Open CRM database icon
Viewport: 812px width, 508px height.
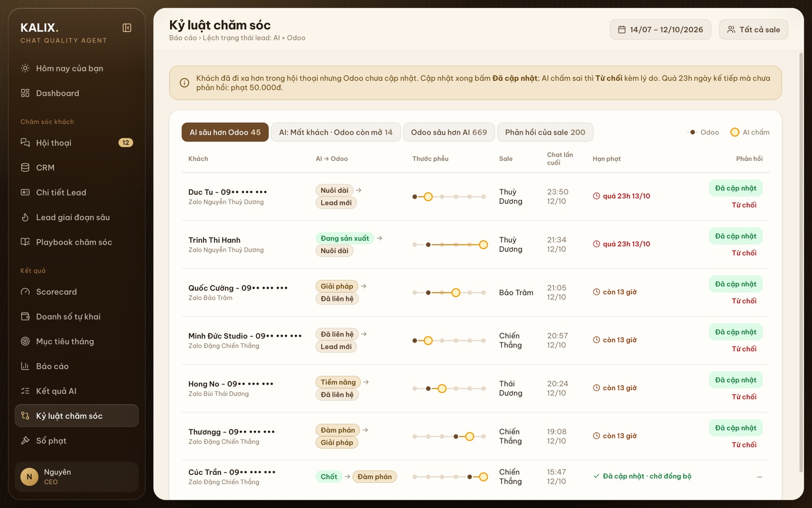point(25,168)
